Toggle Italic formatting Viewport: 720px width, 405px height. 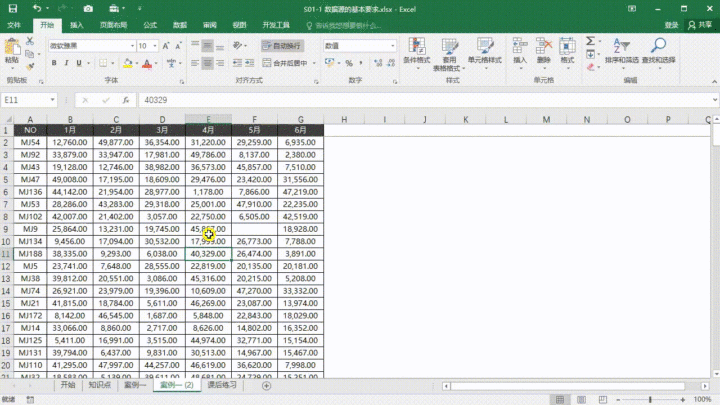click(66, 63)
